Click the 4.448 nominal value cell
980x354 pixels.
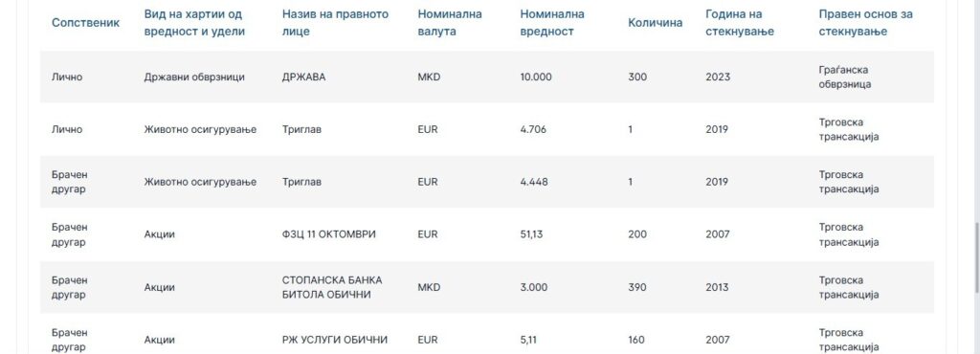pos(534,182)
